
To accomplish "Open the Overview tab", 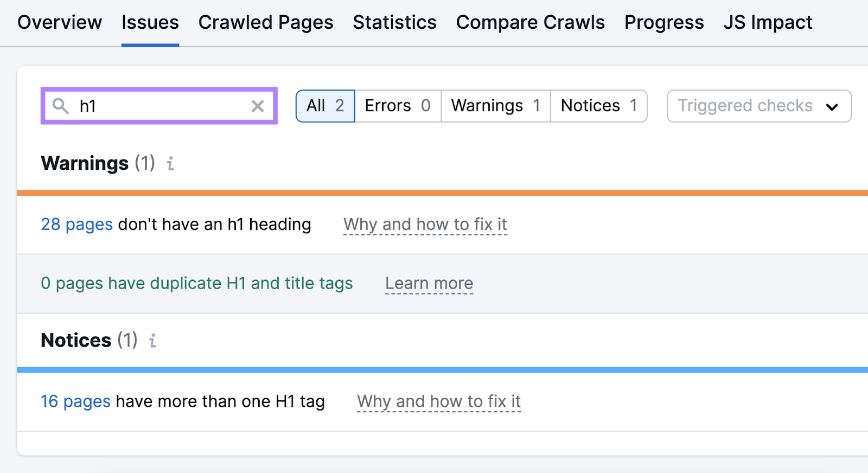I will [60, 23].
